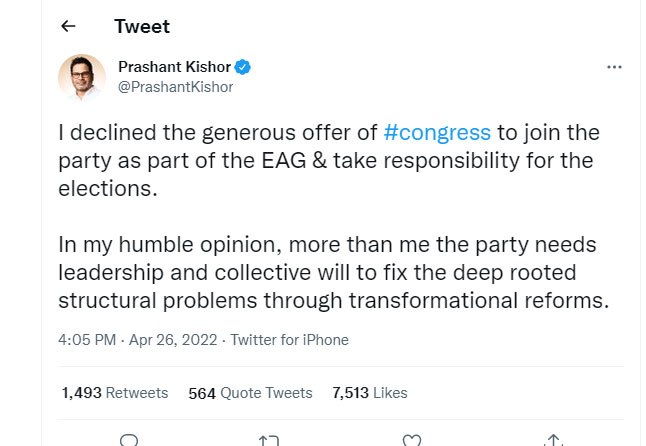Like the tweet with the heart icon
This screenshot has width=646, height=446.
tap(412, 440)
